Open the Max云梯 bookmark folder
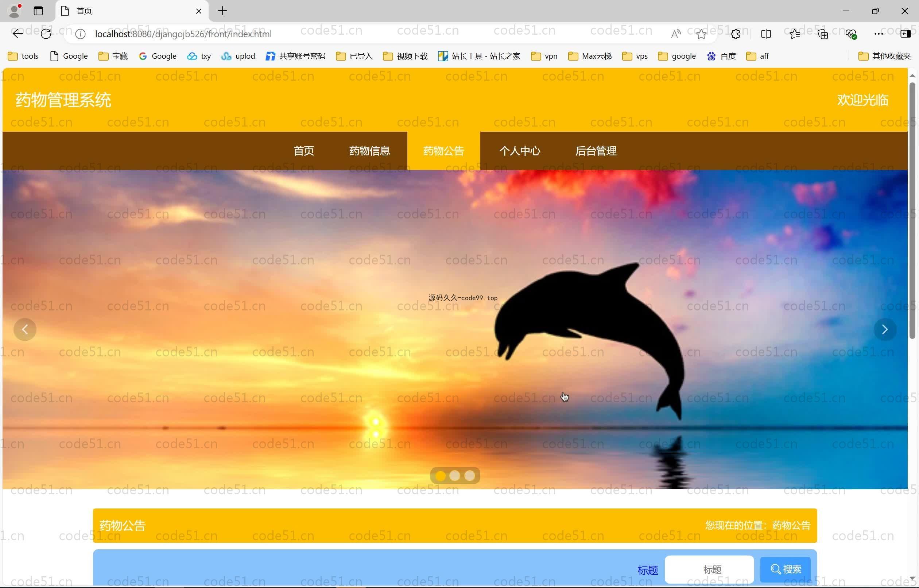 pos(590,56)
